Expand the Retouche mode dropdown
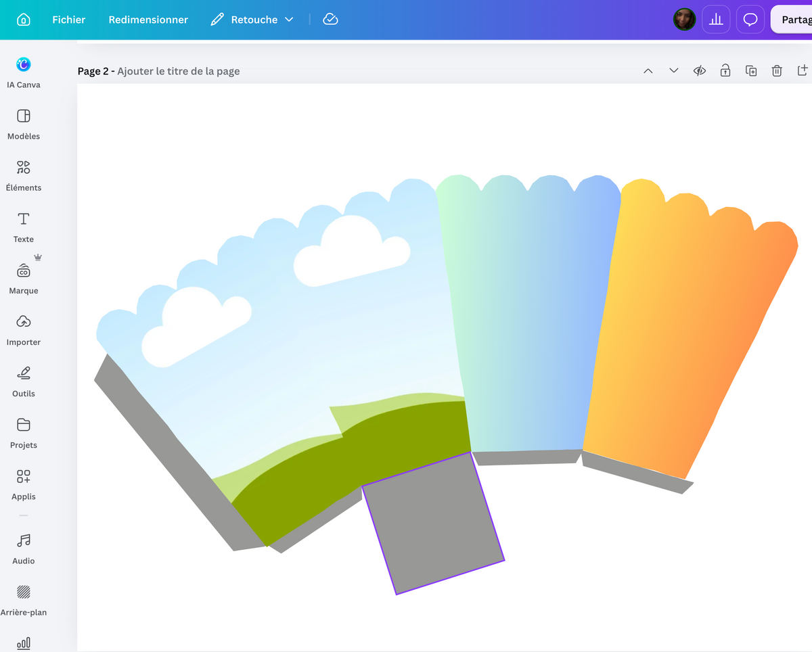The width and height of the screenshot is (812, 652). 252,20
